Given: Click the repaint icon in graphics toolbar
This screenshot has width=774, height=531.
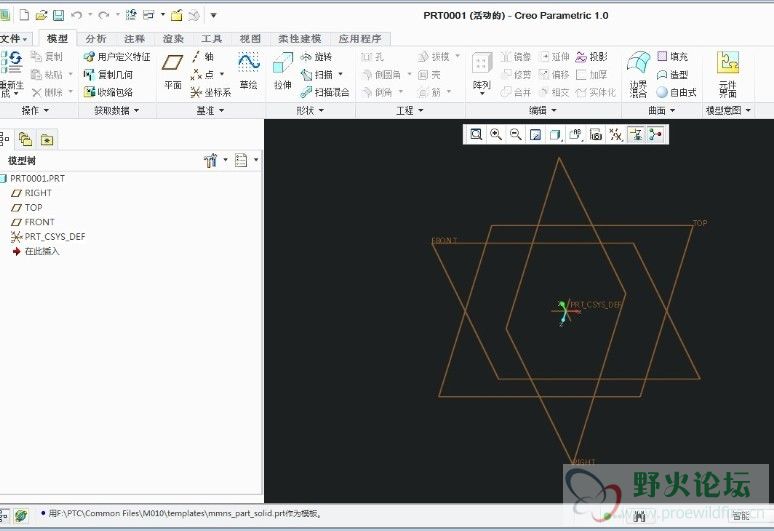Looking at the screenshot, I should point(536,134).
